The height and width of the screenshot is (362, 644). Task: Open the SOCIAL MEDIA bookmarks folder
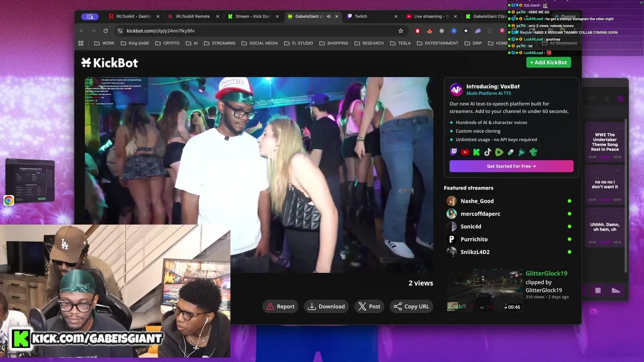tap(260, 43)
